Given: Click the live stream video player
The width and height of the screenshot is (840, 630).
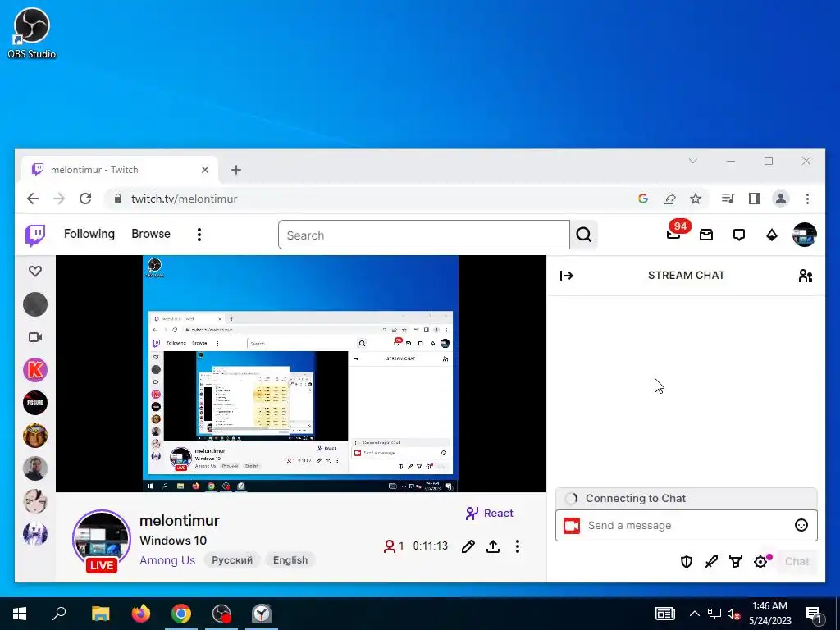Looking at the screenshot, I should [x=301, y=373].
